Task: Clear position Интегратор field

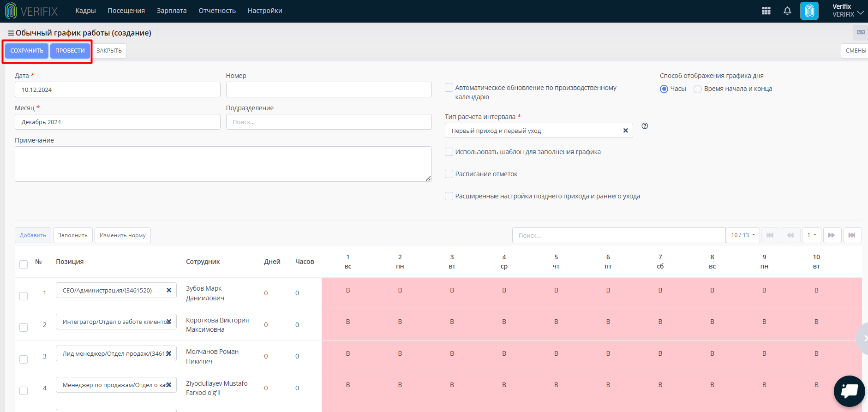Action: click(169, 322)
